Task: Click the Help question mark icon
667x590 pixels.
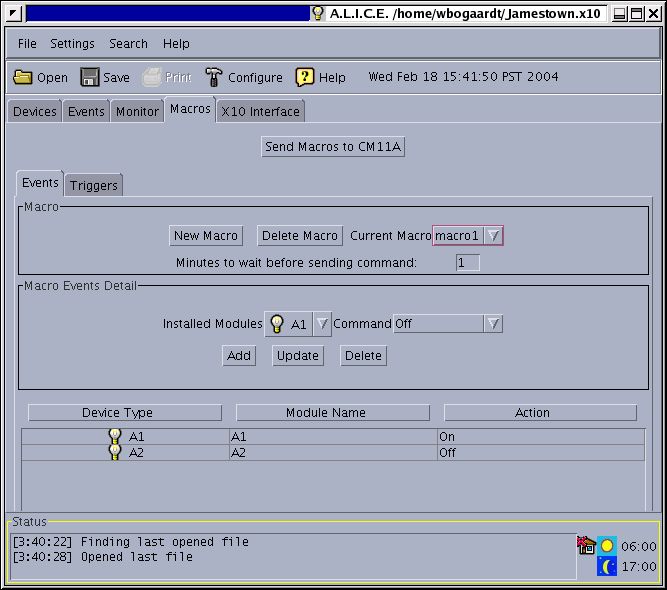Action: (x=305, y=77)
